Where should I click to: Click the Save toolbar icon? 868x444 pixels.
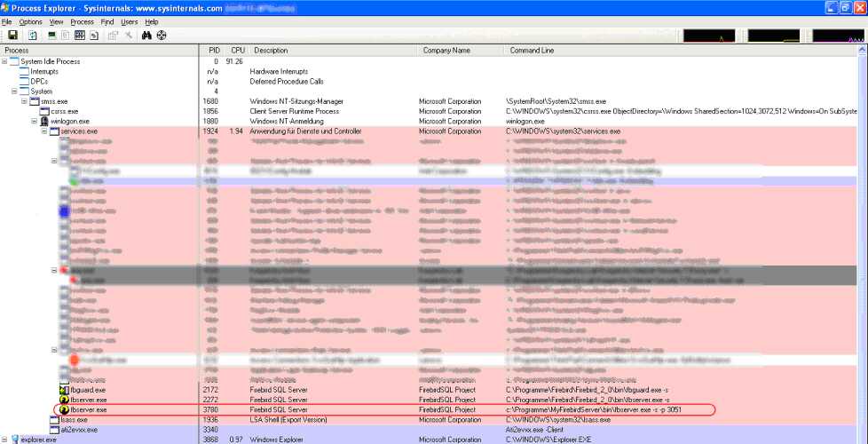[x=12, y=36]
